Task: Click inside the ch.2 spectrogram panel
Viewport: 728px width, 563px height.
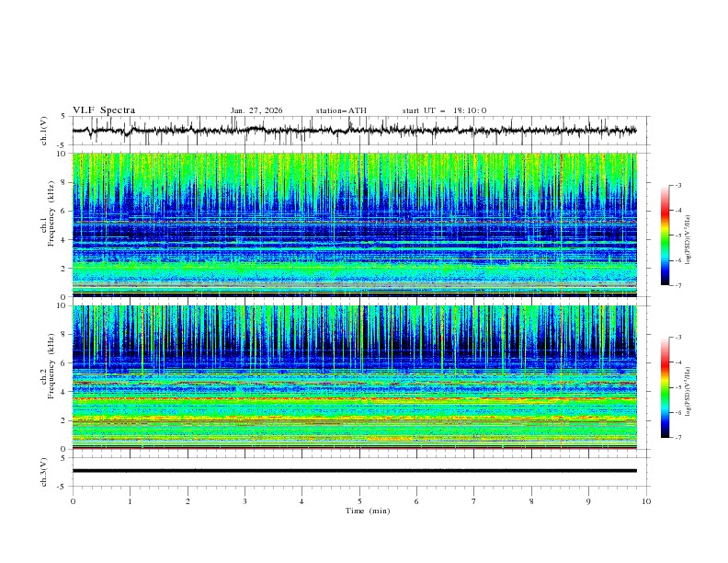Action: 354,377
